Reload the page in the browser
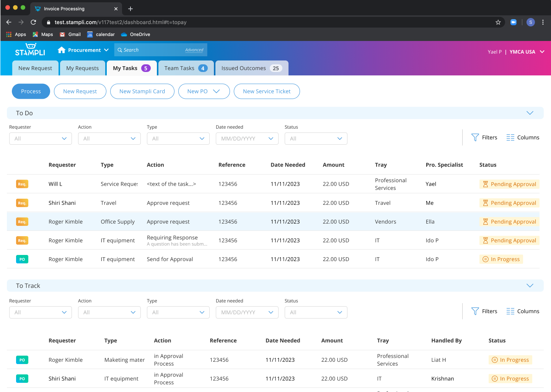This screenshot has width=551, height=392. coord(33,22)
